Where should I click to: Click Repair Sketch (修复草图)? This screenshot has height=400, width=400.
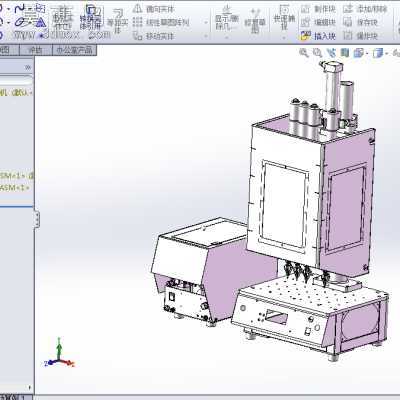[255, 21]
